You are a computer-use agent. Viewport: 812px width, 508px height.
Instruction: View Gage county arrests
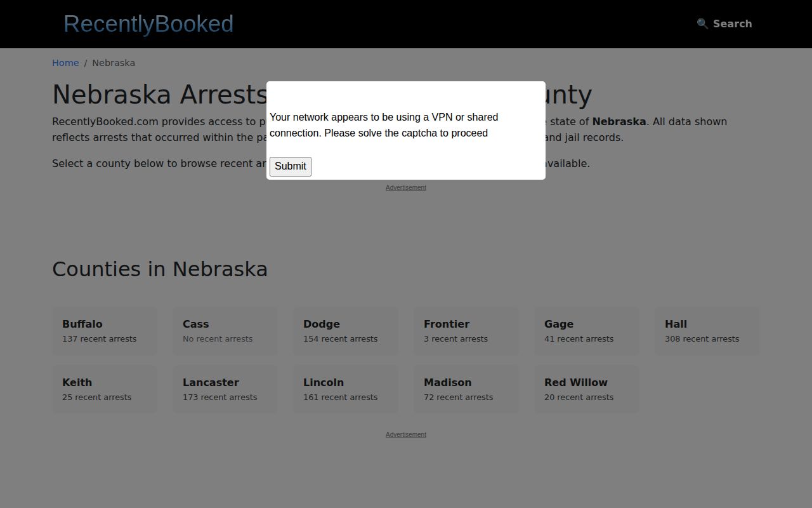point(587,331)
